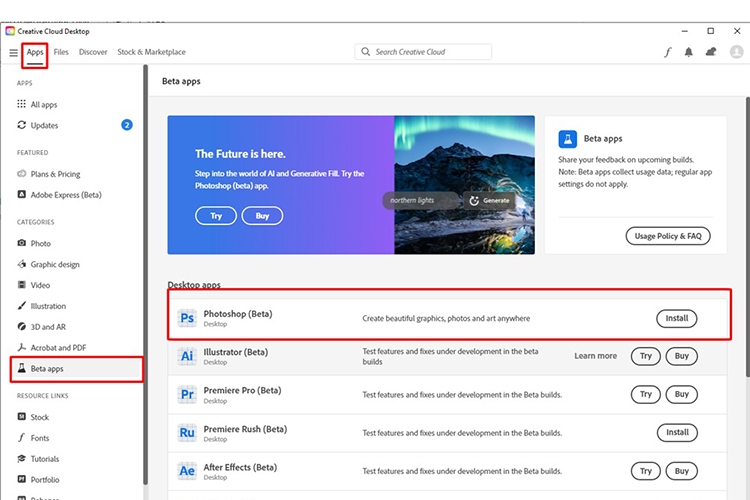750x500 pixels.
Task: Click the Acrobat PDF icon
Action: [x=22, y=347]
